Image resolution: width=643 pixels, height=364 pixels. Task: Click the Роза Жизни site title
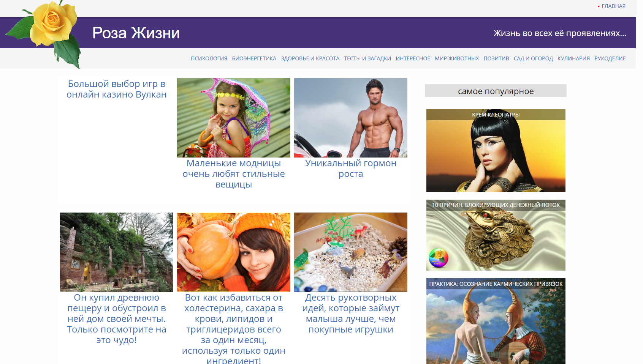(x=136, y=33)
